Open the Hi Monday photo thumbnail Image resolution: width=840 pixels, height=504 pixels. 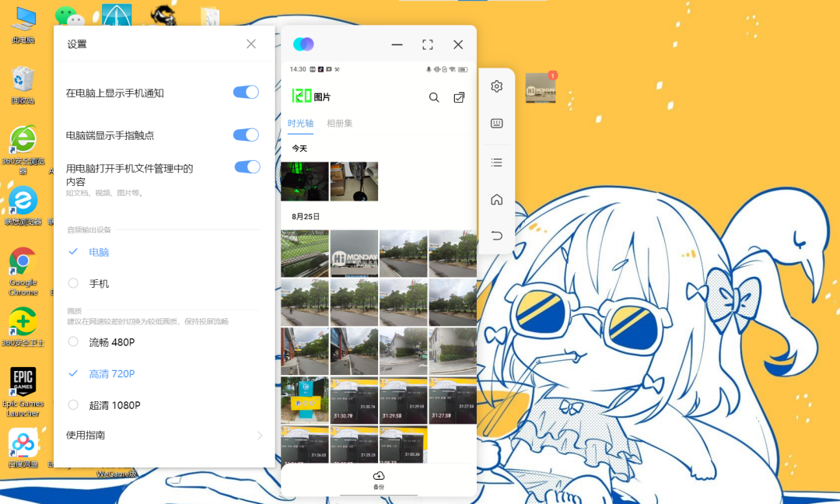point(354,254)
